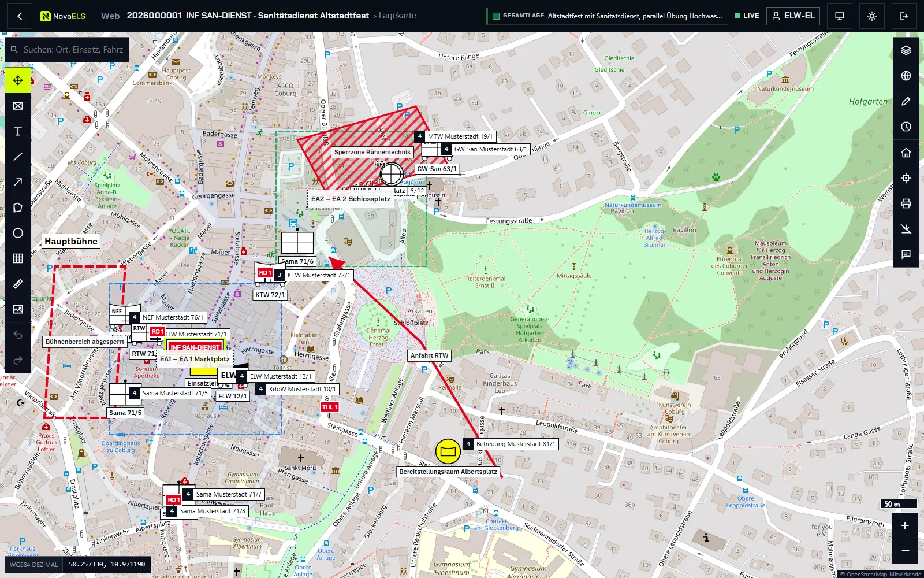Open WGS84 DEZIMAL coordinate format selector
This screenshot has width=924, height=578.
click(x=34, y=565)
